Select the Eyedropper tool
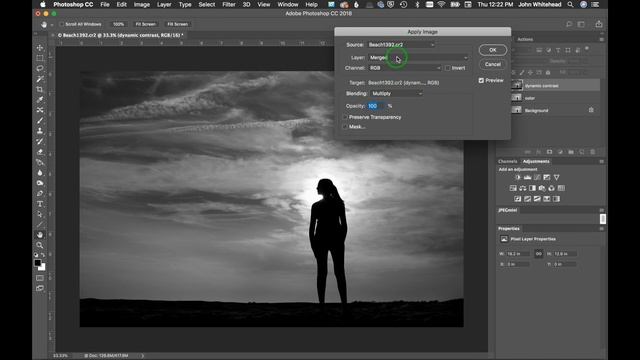 coord(40,100)
